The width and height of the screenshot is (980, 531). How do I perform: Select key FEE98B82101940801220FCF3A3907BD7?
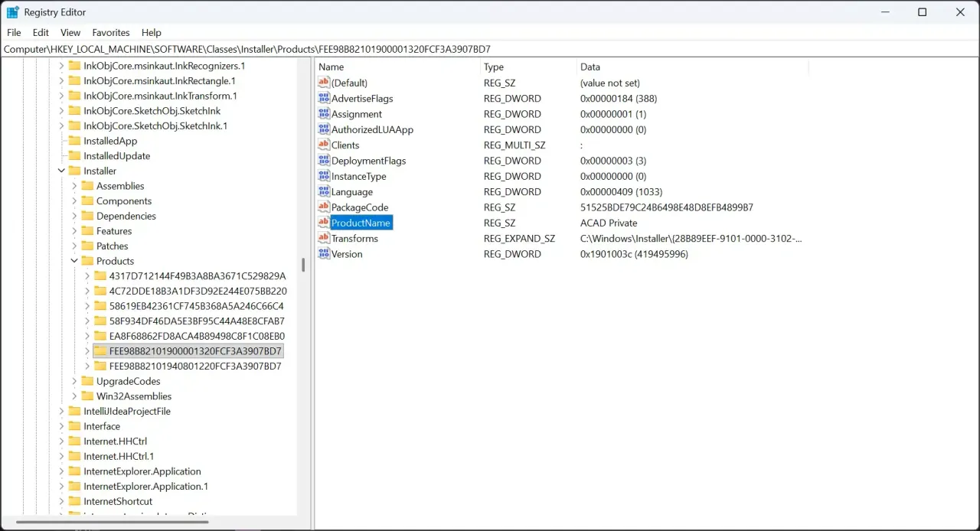(x=195, y=366)
